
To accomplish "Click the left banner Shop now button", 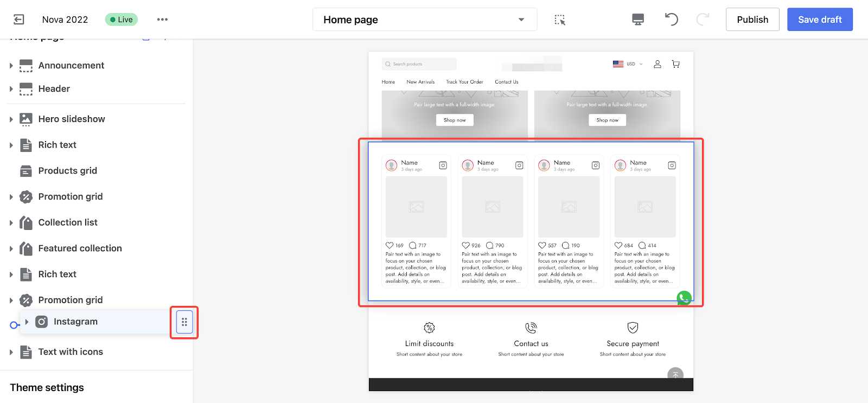I will click(x=455, y=120).
